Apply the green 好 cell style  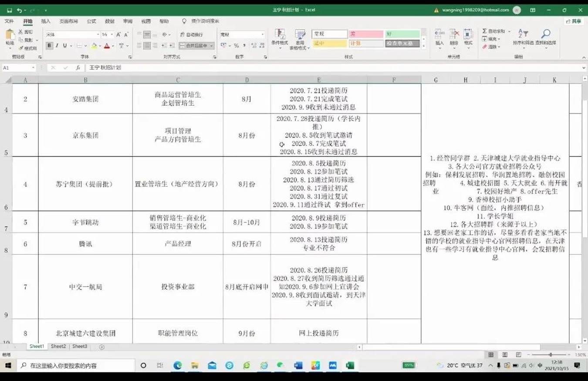(402, 34)
